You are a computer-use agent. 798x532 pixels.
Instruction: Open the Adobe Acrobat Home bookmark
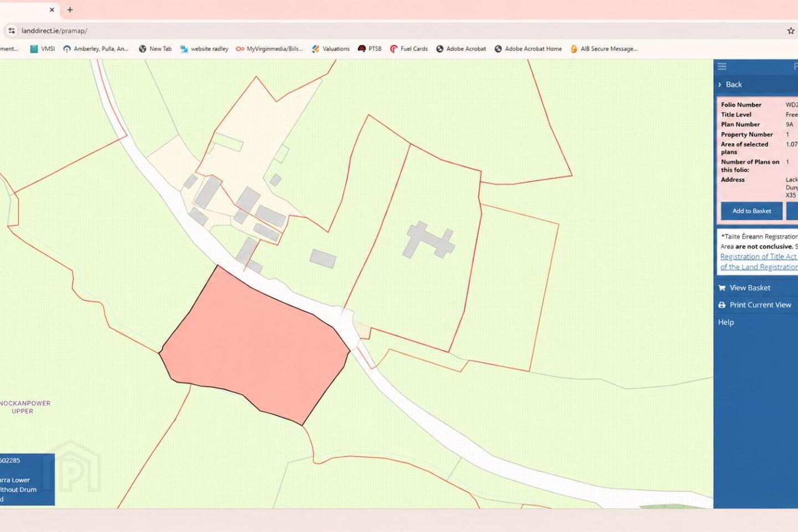click(x=528, y=49)
